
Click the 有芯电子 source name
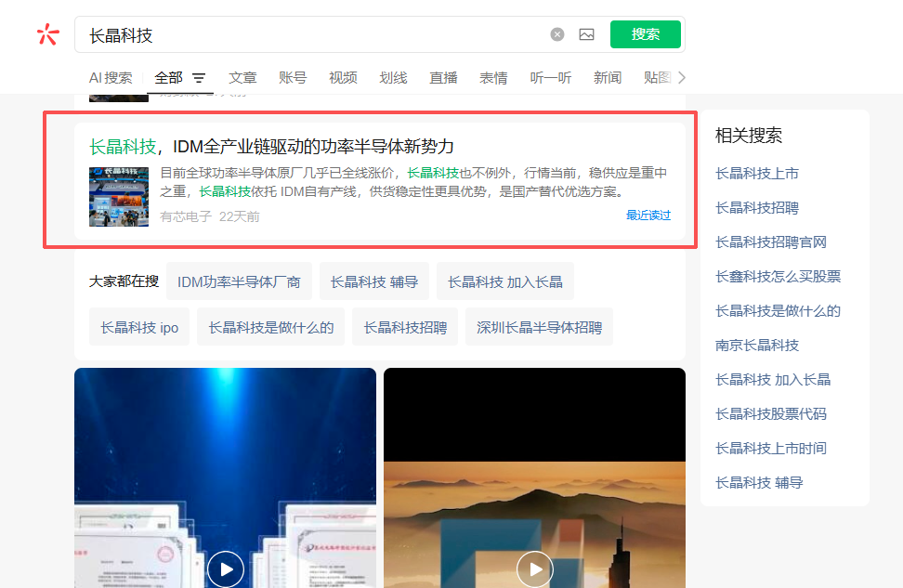pos(186,216)
